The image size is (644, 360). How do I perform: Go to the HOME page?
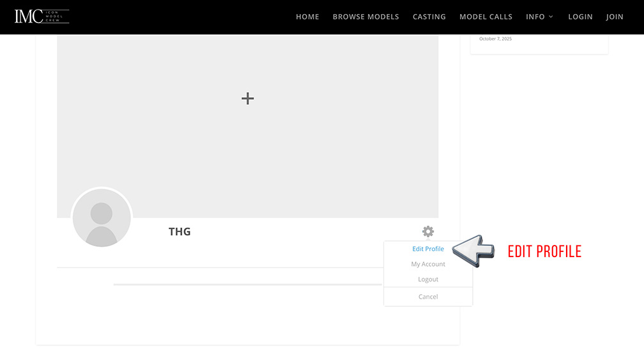[x=307, y=17]
